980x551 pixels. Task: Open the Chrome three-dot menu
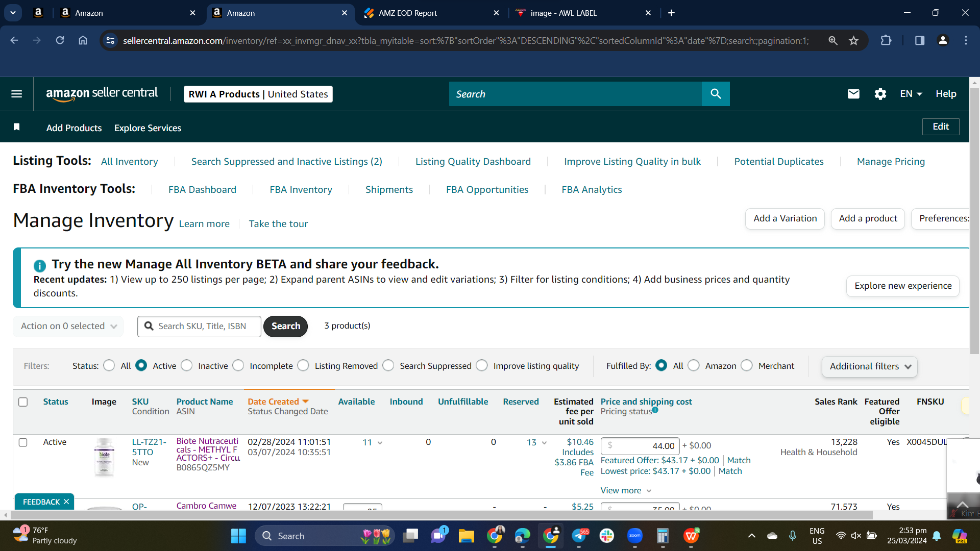click(966, 40)
